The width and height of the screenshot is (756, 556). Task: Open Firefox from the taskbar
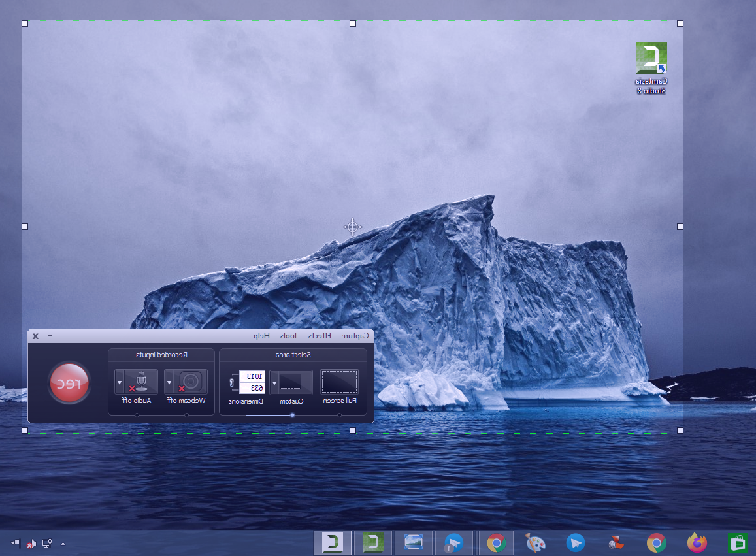697,543
